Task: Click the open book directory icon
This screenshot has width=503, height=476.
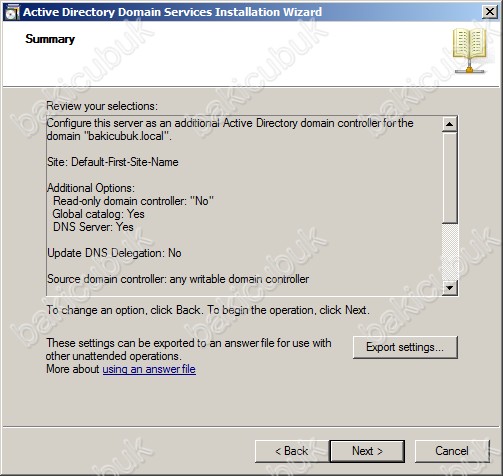Action: point(470,50)
